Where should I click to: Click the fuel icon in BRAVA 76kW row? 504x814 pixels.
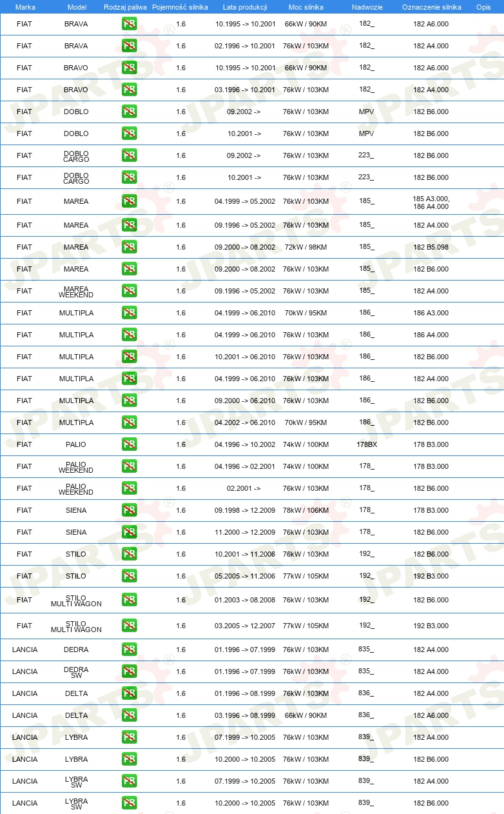(129, 46)
